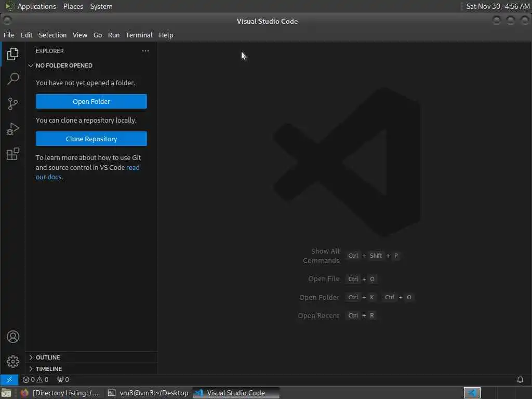Open the View menu
The height and width of the screenshot is (399, 532).
79,35
